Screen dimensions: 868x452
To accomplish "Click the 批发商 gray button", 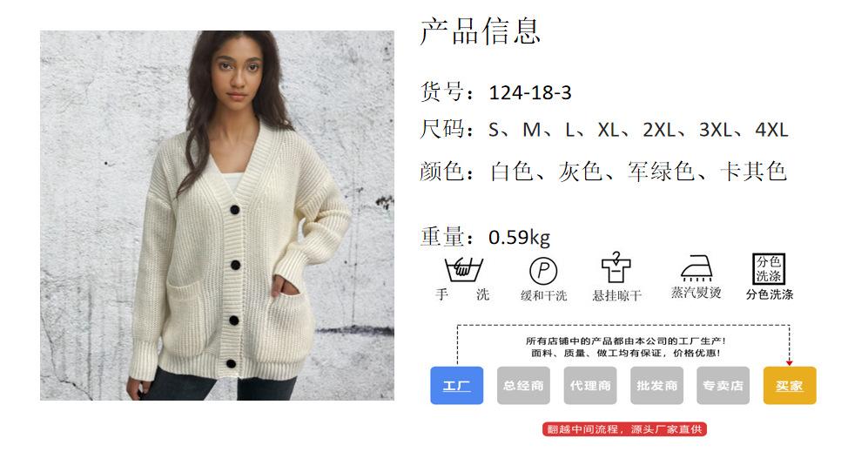I will tap(656, 385).
